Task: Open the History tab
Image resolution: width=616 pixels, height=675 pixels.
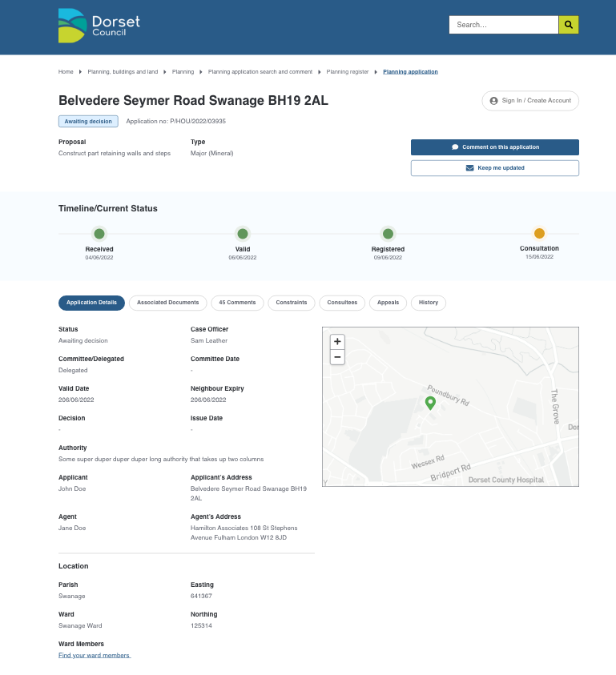Action: tap(429, 303)
